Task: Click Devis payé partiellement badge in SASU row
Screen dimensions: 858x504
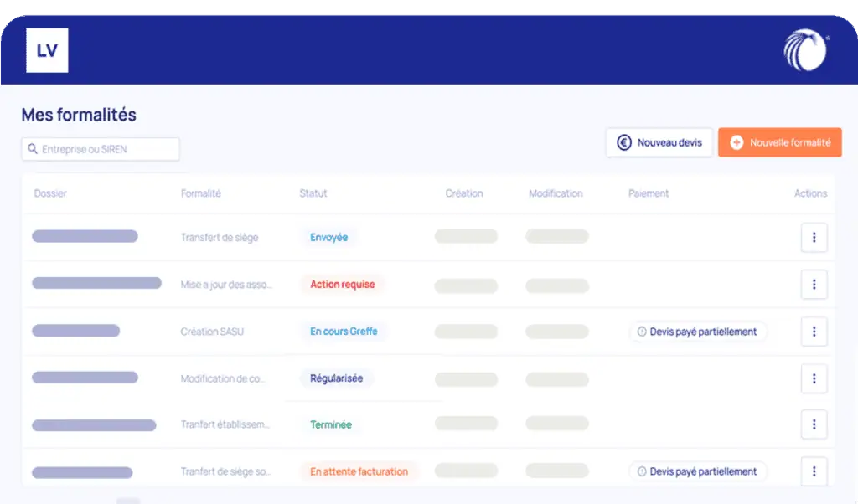Action: point(697,332)
